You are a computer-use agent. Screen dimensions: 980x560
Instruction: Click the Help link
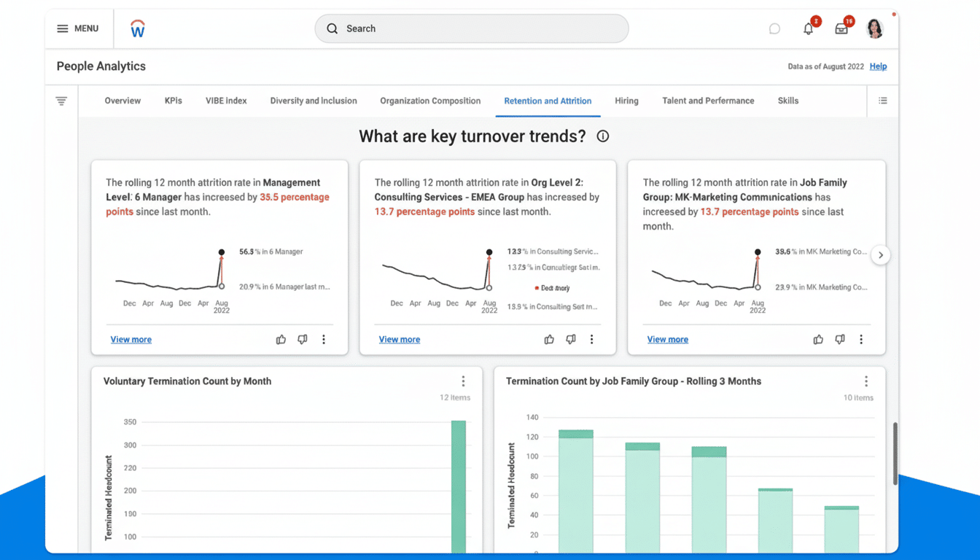(x=878, y=66)
